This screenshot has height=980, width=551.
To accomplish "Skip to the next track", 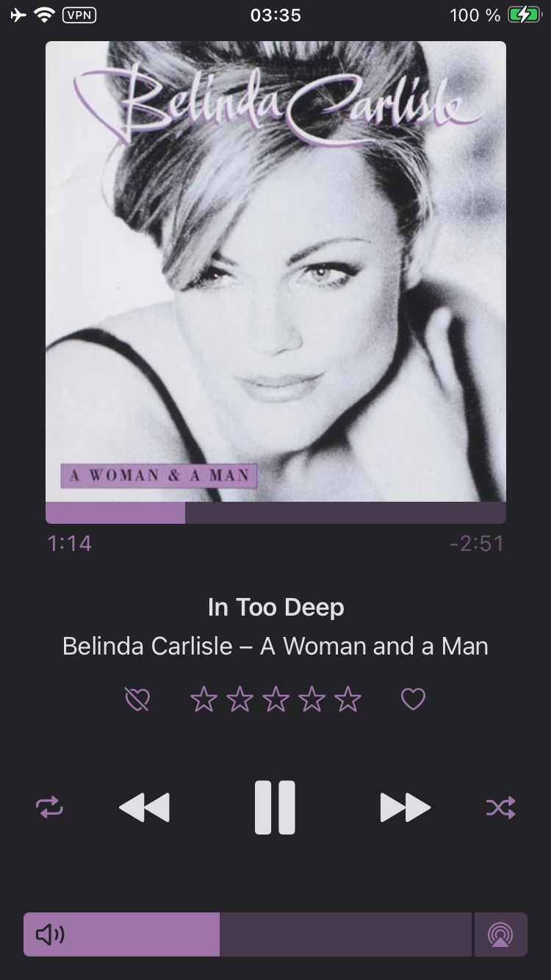I will [406, 807].
